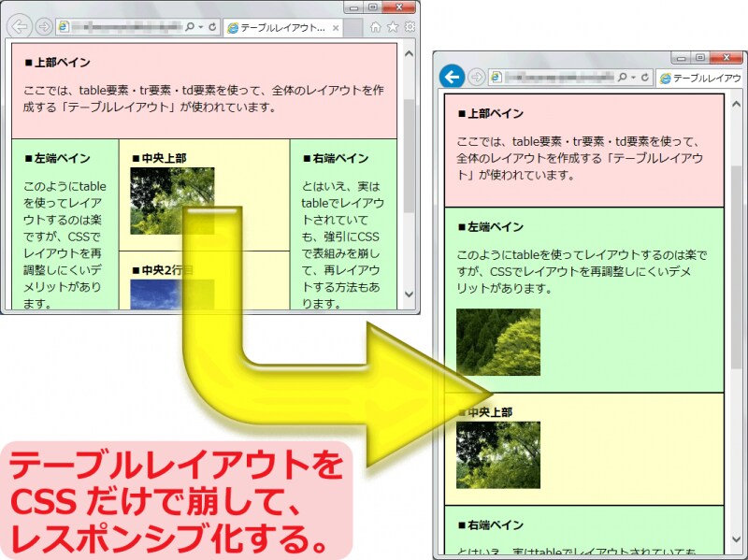
Task: Click Forward button in right browser window
Action: click(x=476, y=77)
